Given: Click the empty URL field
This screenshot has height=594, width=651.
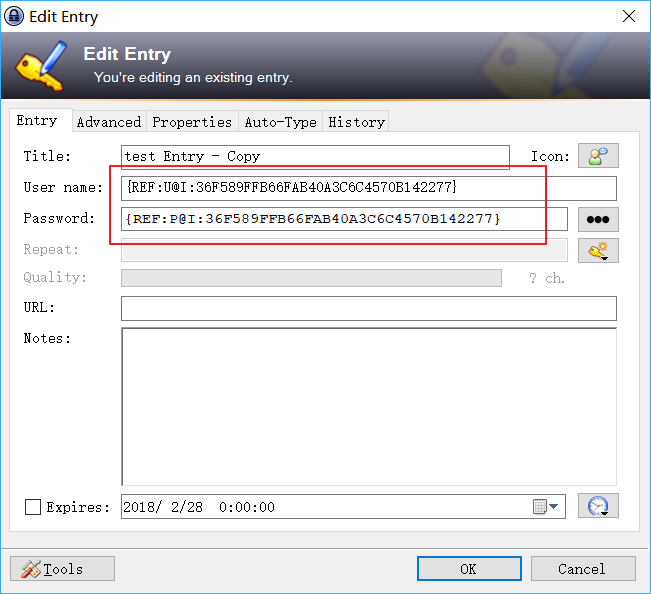Looking at the screenshot, I should click(368, 308).
